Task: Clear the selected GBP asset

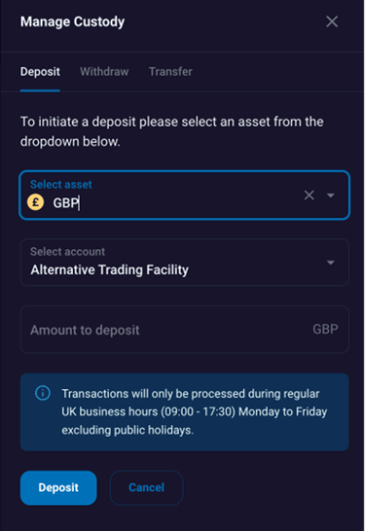Action: tap(309, 195)
